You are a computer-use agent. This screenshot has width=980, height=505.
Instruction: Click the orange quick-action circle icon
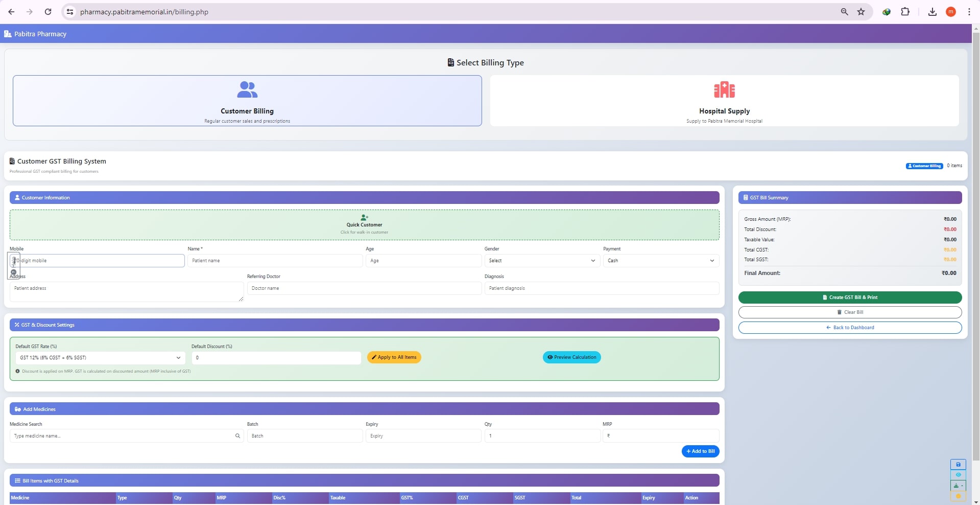(x=959, y=495)
